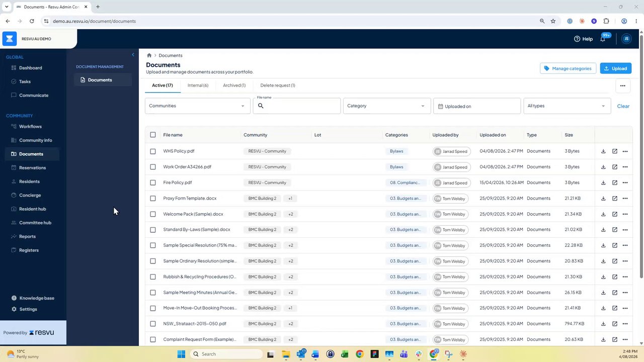The image size is (644, 362).
Task: Expand +2 communities for Welcome Pack
Action: [x=290, y=214]
